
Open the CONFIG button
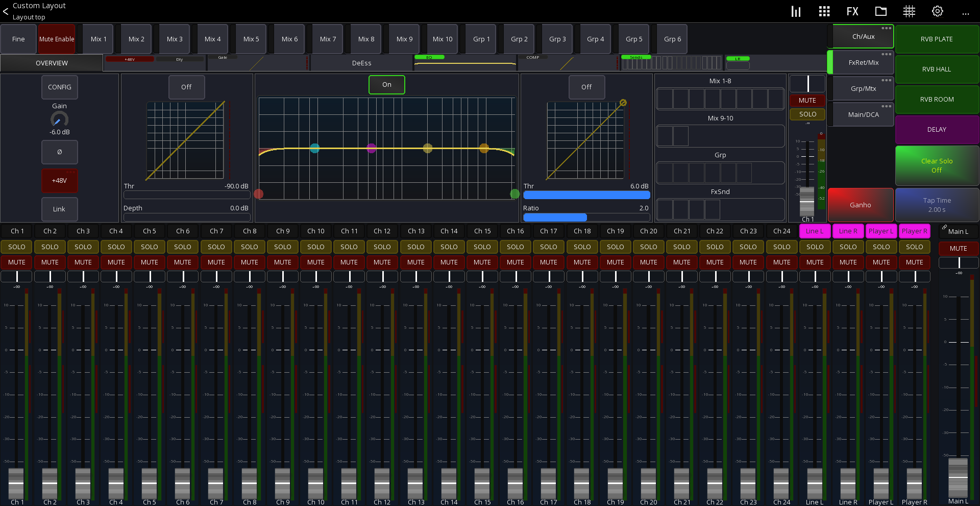60,87
